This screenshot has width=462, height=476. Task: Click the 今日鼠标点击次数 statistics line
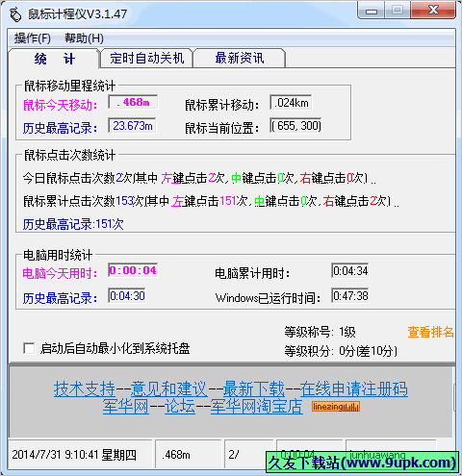click(x=199, y=178)
